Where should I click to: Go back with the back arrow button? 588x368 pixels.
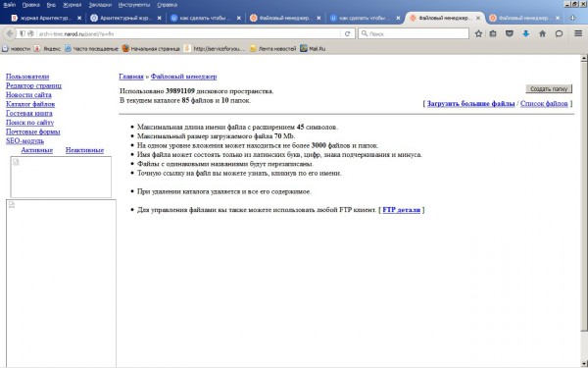[x=9, y=33]
